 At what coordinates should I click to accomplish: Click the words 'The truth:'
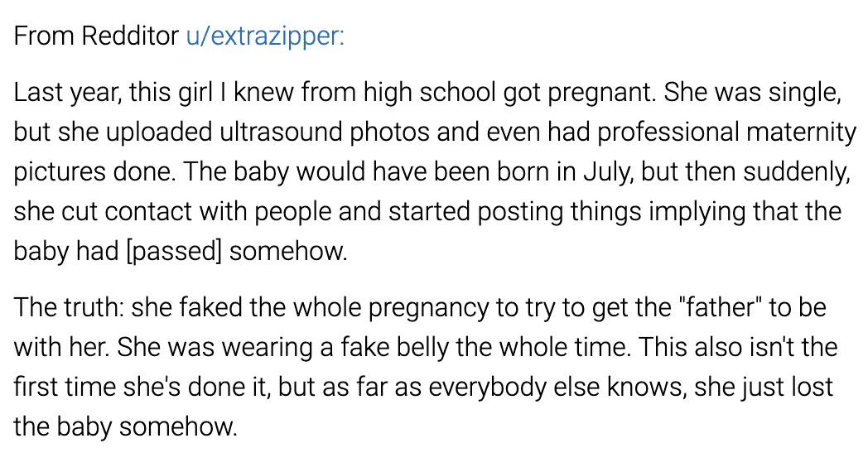pyautogui.click(x=69, y=307)
